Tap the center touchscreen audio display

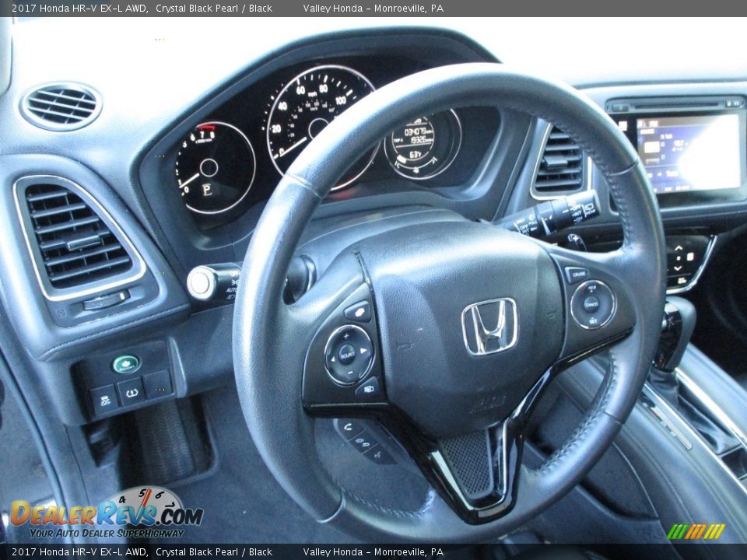[x=689, y=152]
